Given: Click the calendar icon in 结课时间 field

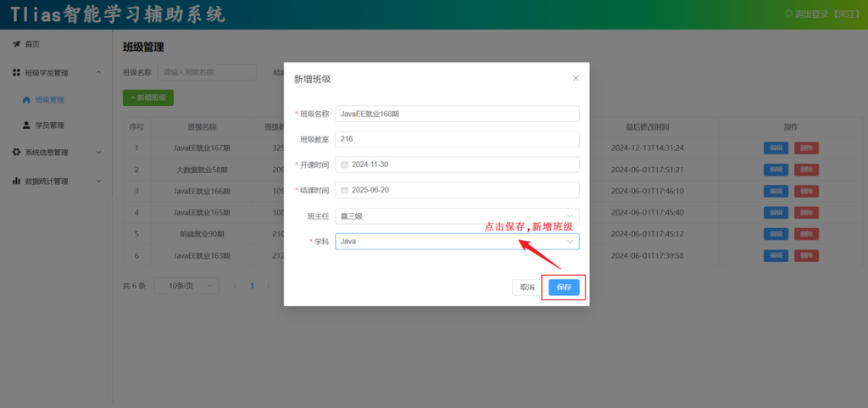Looking at the screenshot, I should 344,190.
